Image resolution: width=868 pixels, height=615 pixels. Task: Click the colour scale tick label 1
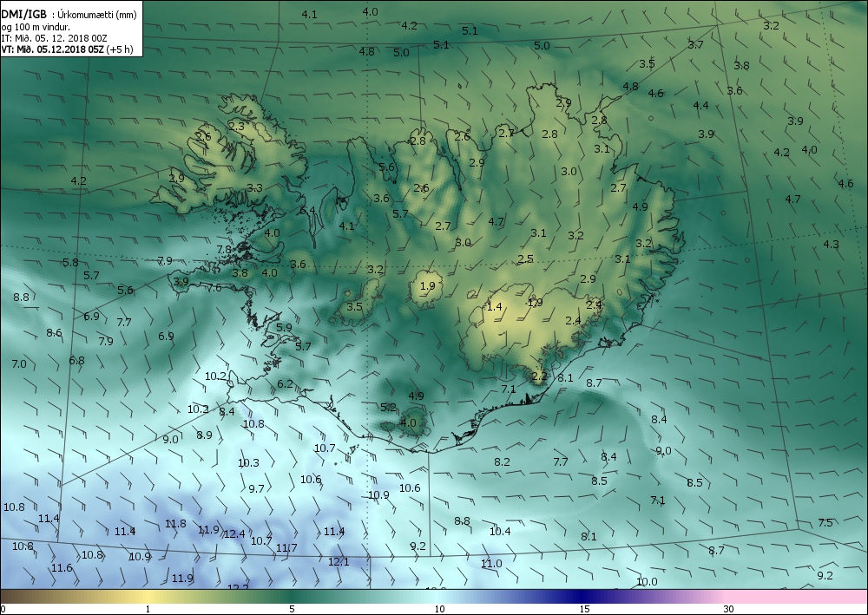click(148, 609)
